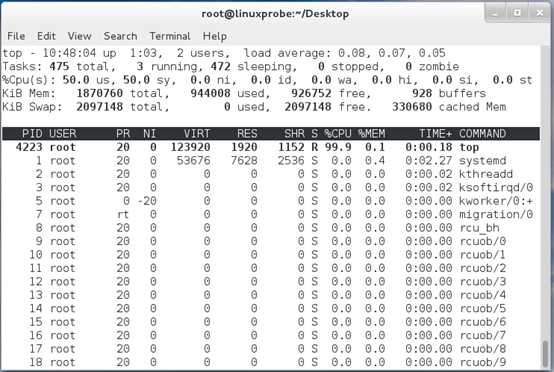Click the ksoftirqd/0 process name

(496, 188)
